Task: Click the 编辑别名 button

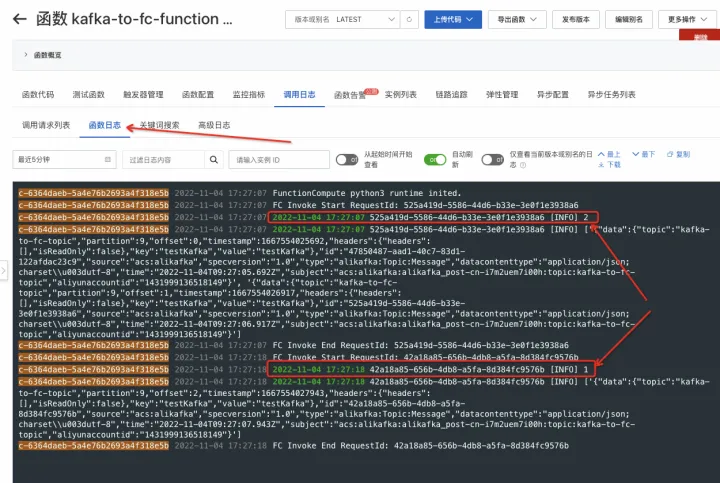Action: pos(629,19)
